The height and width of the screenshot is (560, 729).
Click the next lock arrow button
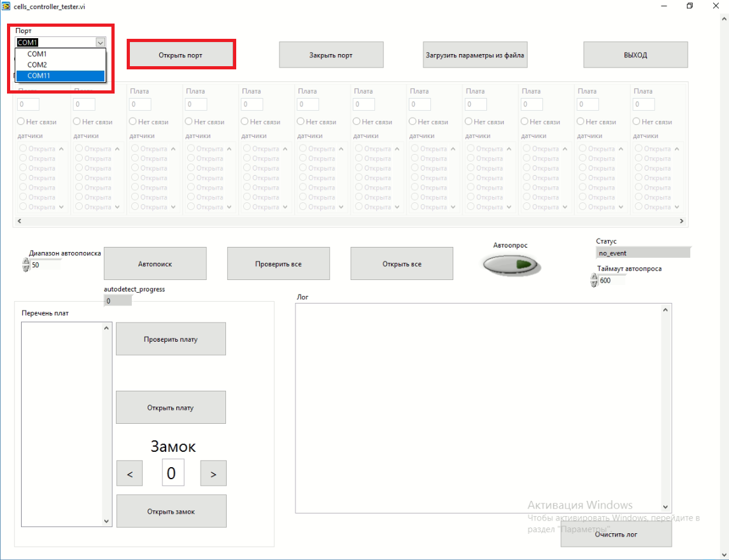point(213,473)
